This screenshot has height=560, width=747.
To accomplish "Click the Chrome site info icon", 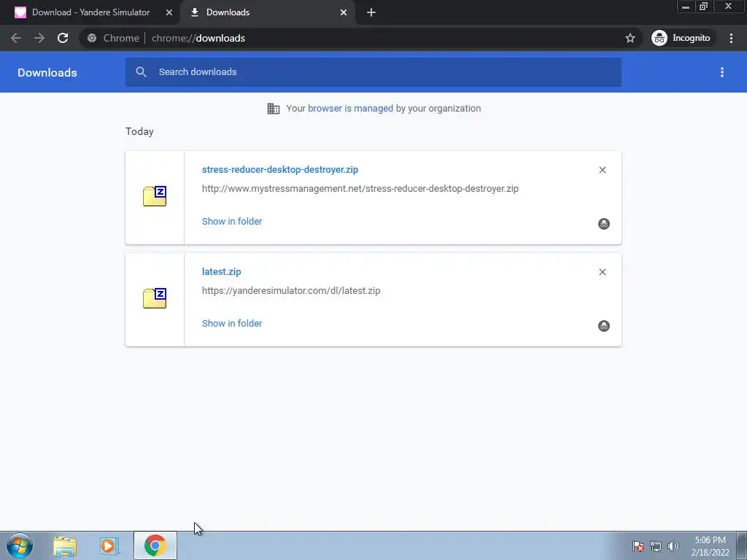I will click(x=92, y=38).
